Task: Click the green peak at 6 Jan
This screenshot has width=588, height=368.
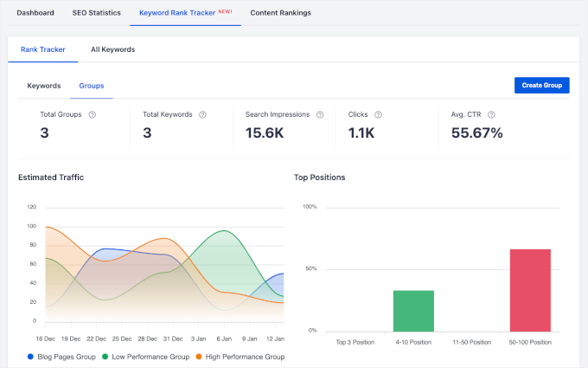Action: [225, 232]
